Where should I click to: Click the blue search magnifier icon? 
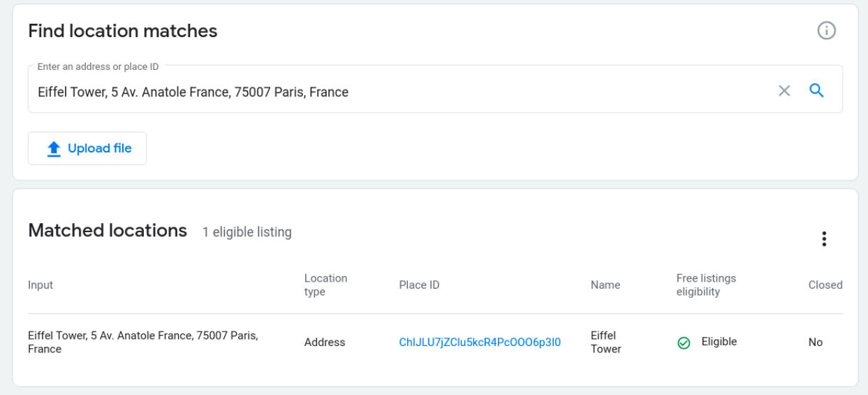click(x=816, y=91)
